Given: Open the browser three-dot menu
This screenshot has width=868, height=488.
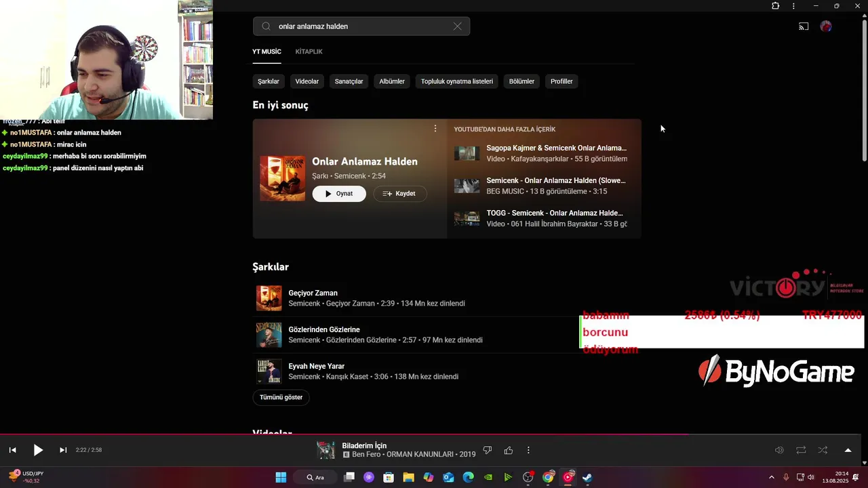Looking at the screenshot, I should 793,6.
